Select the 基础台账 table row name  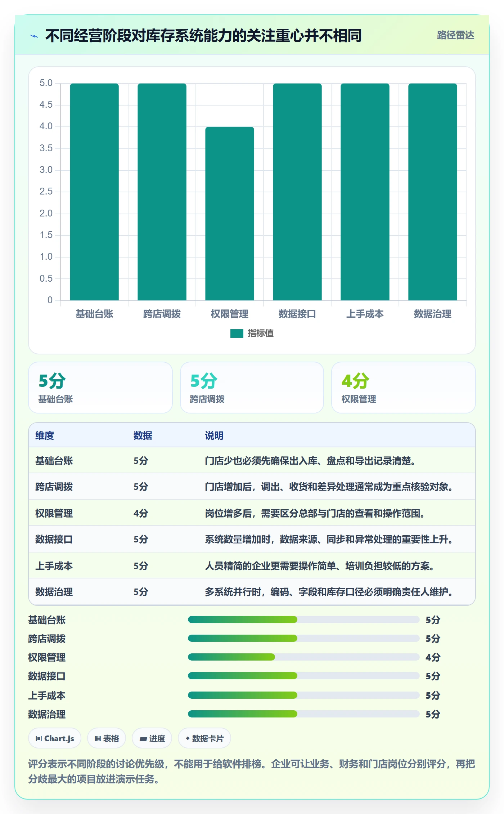click(54, 461)
